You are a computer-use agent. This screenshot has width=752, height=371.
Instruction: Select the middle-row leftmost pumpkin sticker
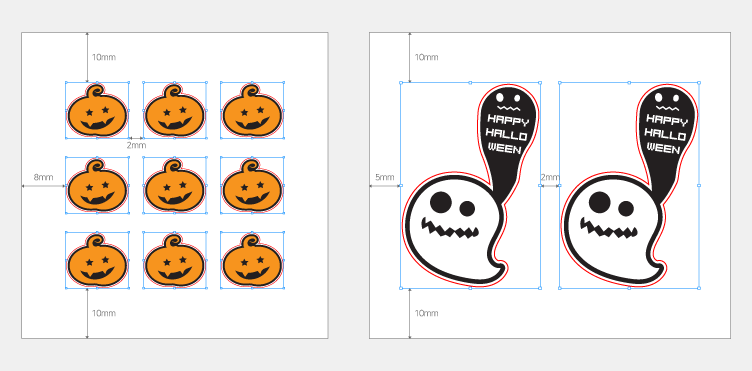[x=97, y=186]
